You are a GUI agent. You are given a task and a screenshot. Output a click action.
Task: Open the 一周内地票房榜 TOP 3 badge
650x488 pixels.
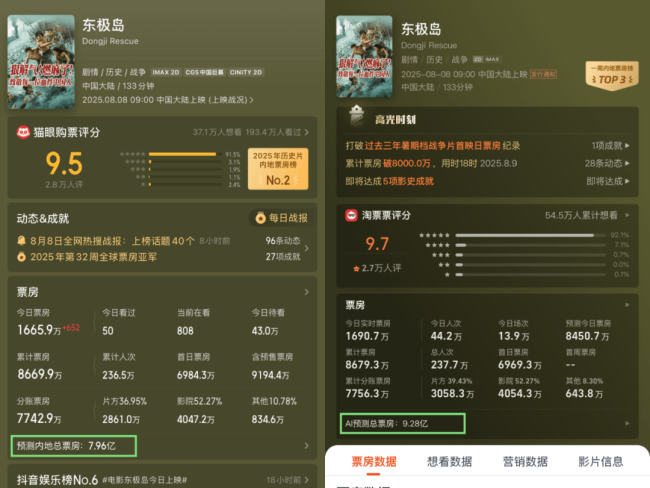pyautogui.click(x=612, y=75)
